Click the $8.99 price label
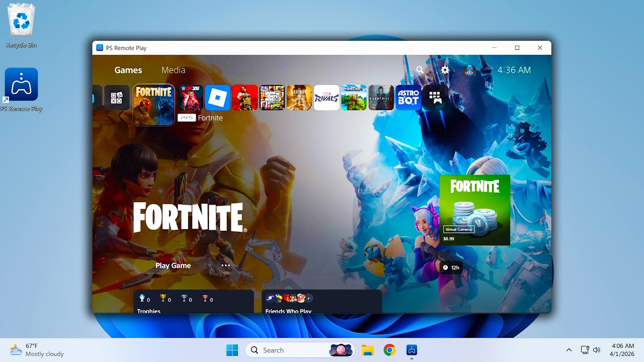This screenshot has width=644, height=362. pyautogui.click(x=449, y=239)
